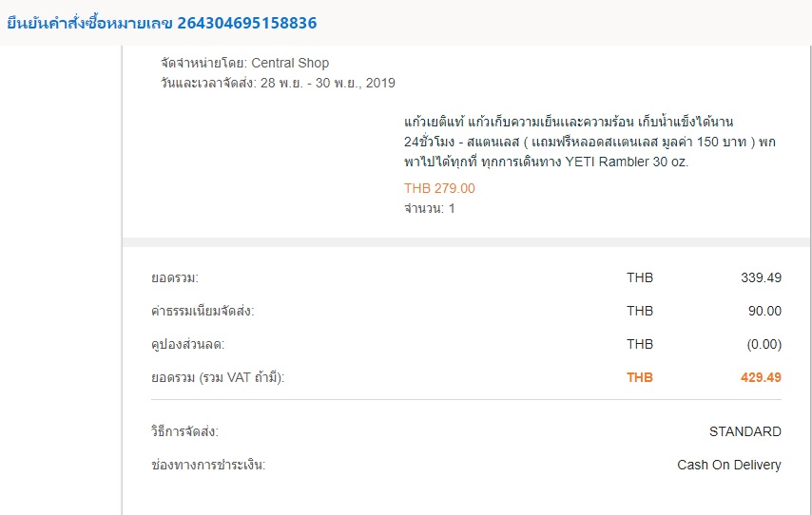The width and height of the screenshot is (812, 515).
Task: Click the shipping fee amount 90.00
Action: click(764, 311)
